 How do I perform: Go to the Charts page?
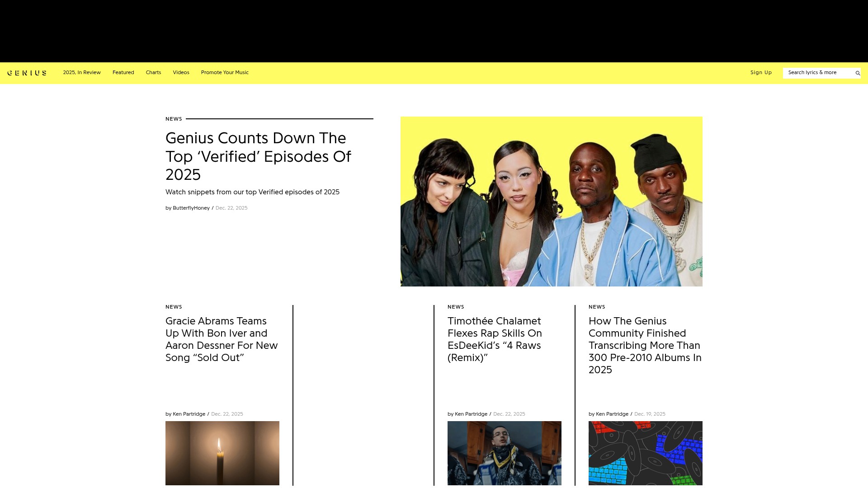pyautogui.click(x=153, y=73)
